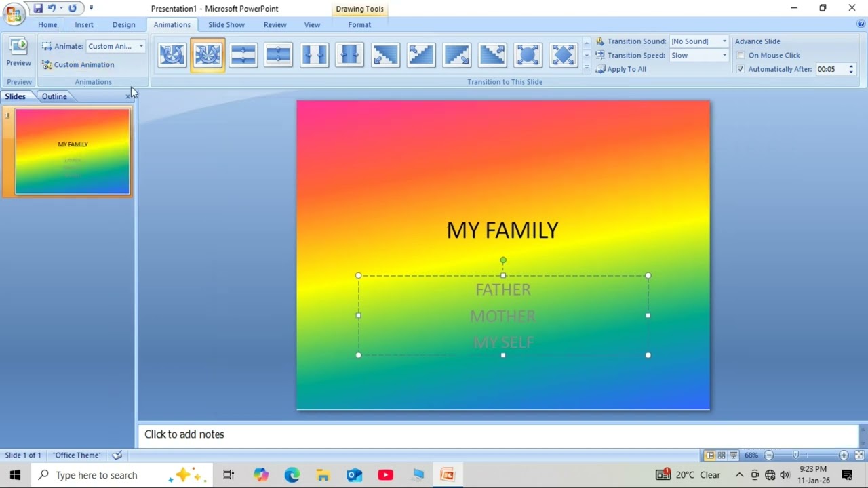The width and height of the screenshot is (868, 488).
Task: Go to the Slide Show tab
Action: tap(226, 25)
